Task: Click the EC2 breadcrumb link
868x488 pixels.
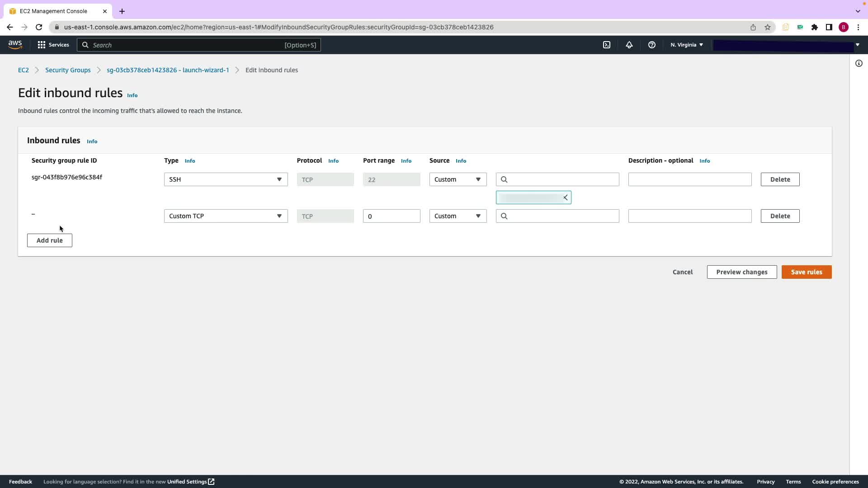Action: tap(23, 70)
